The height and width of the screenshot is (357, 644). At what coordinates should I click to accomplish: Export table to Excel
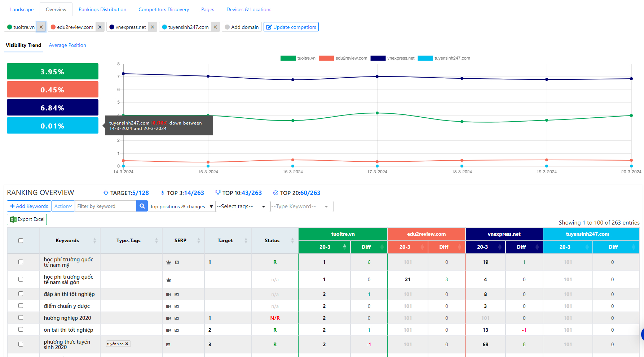tap(27, 219)
